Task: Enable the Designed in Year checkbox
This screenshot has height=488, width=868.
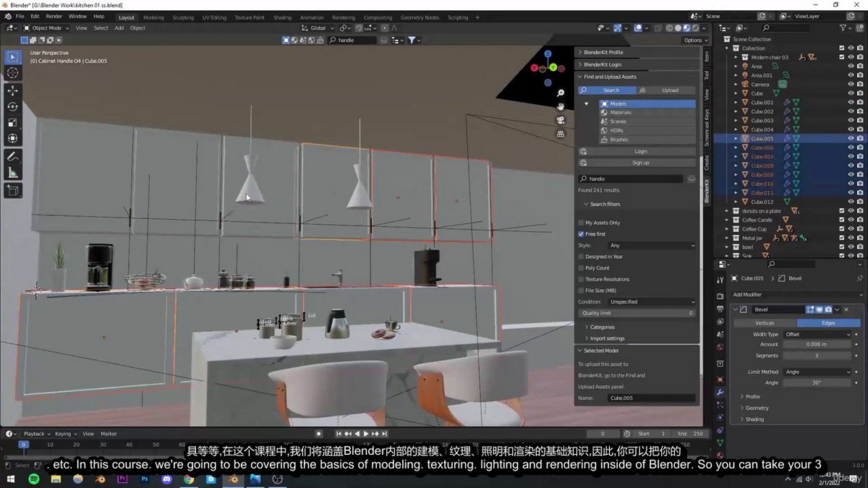Action: [x=581, y=257]
